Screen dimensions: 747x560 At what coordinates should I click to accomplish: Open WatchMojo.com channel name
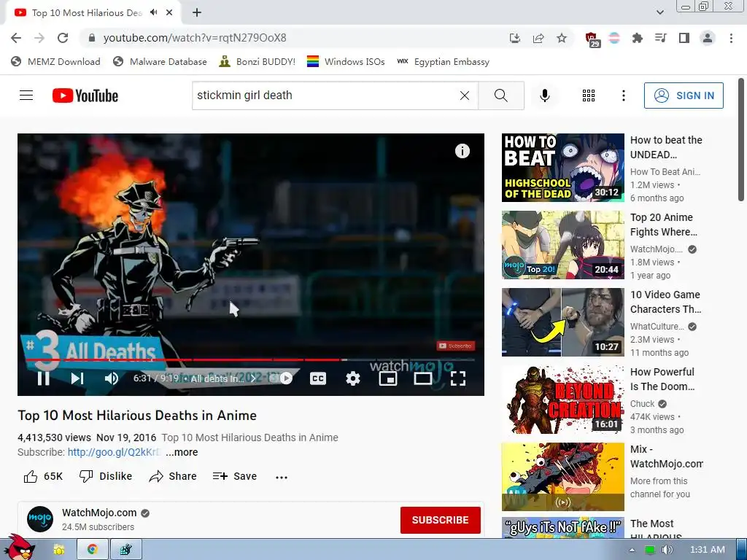[99, 513]
